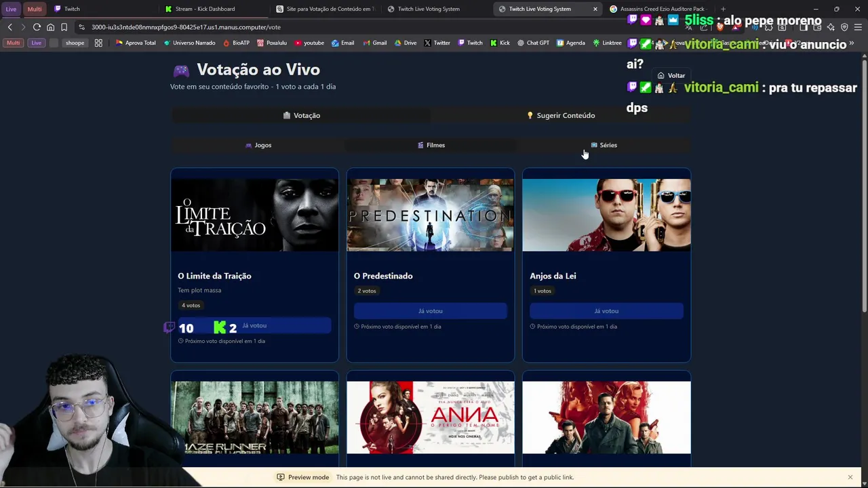Image resolution: width=868 pixels, height=488 pixels.
Task: Click the Preview mode label
Action: click(309, 477)
